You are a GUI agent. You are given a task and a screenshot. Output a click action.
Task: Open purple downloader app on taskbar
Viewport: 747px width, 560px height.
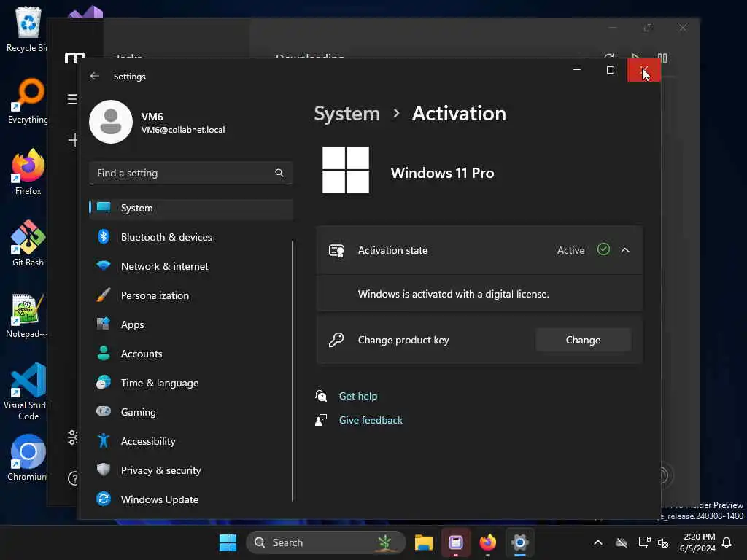point(455,542)
